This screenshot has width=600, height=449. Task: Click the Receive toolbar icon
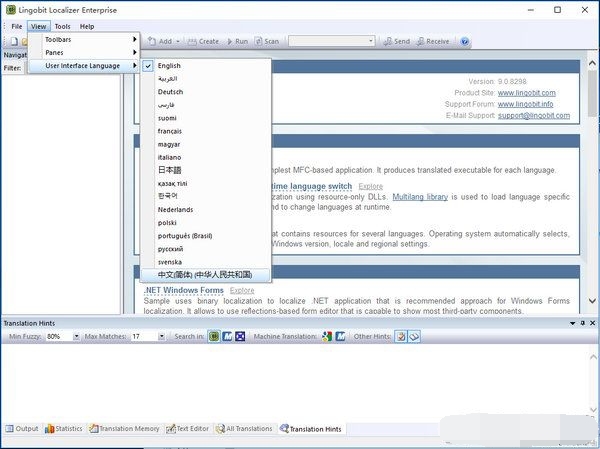pos(432,42)
